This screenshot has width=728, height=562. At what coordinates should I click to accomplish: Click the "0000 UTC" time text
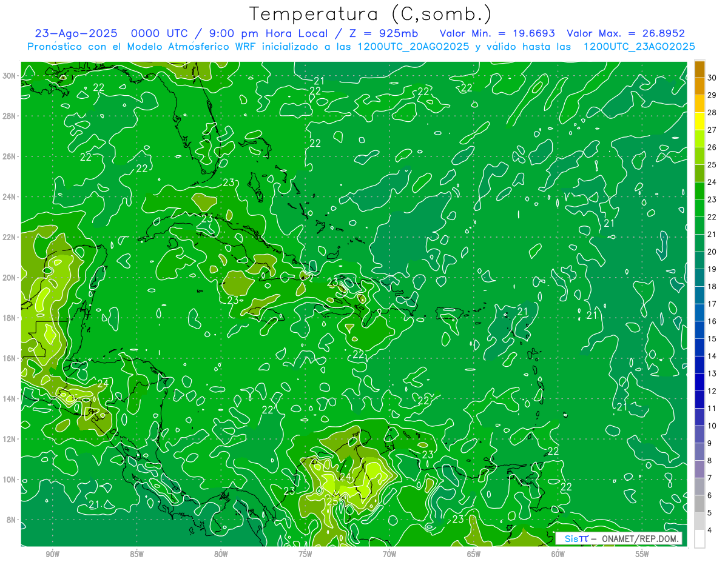[x=161, y=33]
